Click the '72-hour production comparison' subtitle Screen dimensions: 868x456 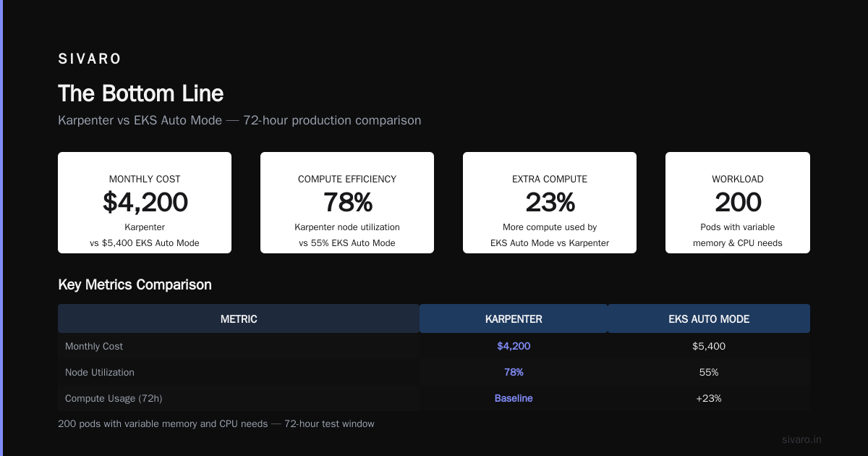pyautogui.click(x=332, y=120)
